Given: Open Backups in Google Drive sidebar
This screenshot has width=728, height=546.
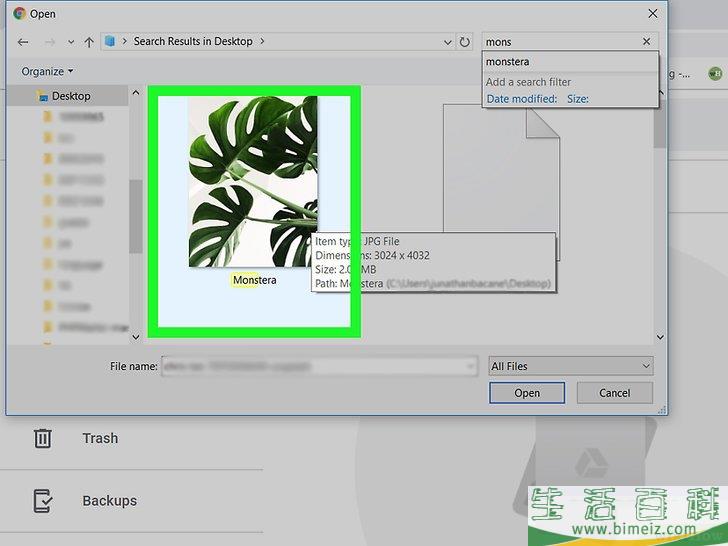Looking at the screenshot, I should pyautogui.click(x=110, y=500).
